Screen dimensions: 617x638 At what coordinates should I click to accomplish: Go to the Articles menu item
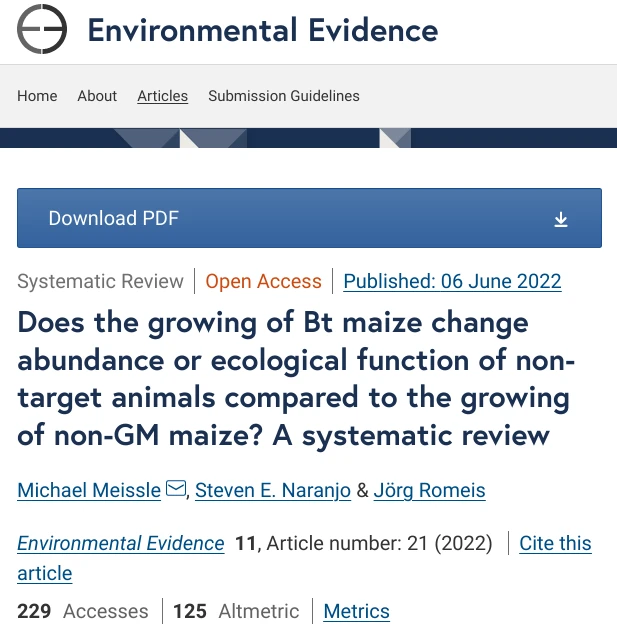162,96
